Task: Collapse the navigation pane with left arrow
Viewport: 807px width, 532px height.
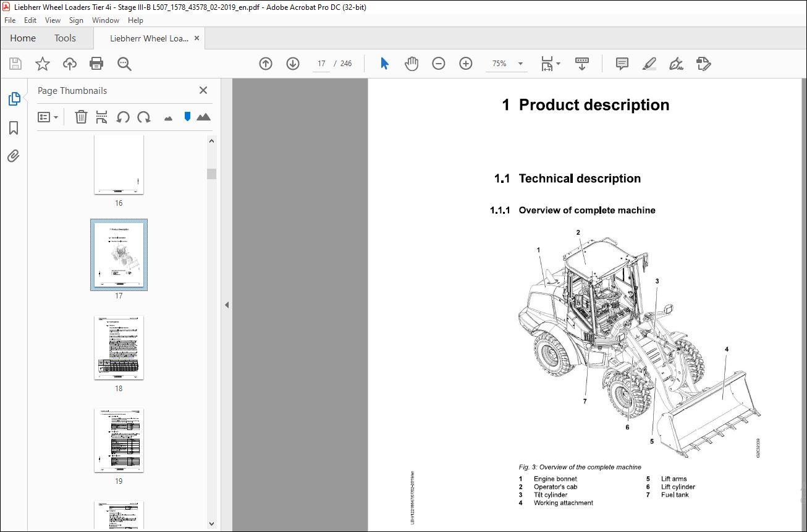Action: (227, 305)
